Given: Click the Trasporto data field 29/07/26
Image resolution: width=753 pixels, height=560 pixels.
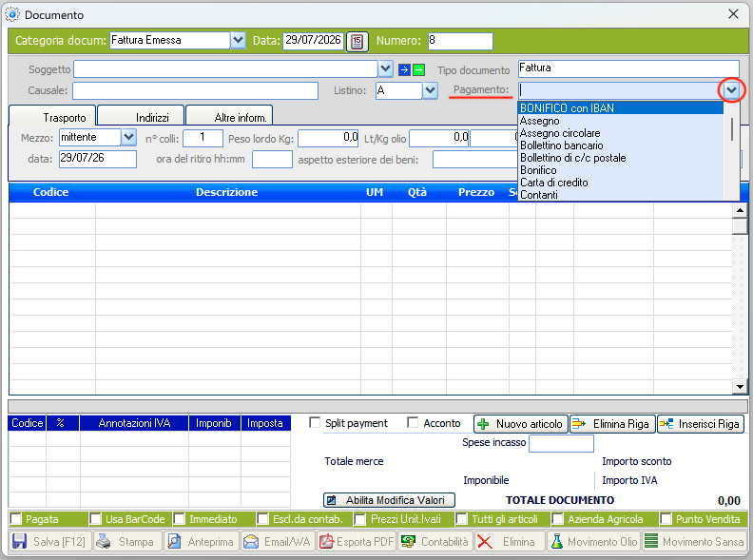Looking at the screenshot, I should [98, 159].
